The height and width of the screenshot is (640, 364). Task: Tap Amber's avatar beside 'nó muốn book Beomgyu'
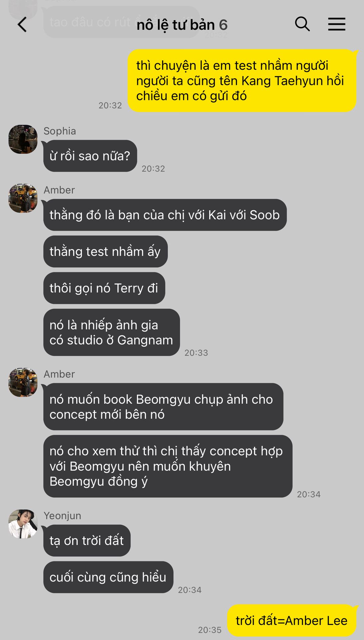pos(23,382)
